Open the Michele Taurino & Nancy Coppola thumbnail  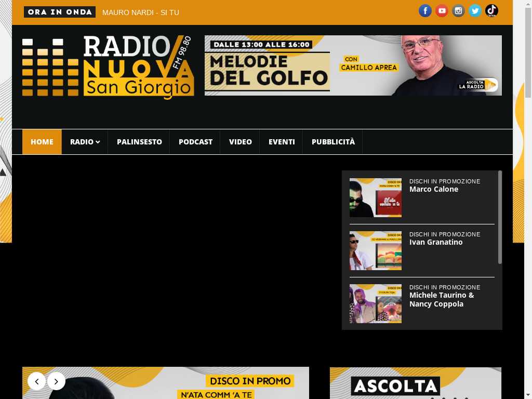[376, 303]
